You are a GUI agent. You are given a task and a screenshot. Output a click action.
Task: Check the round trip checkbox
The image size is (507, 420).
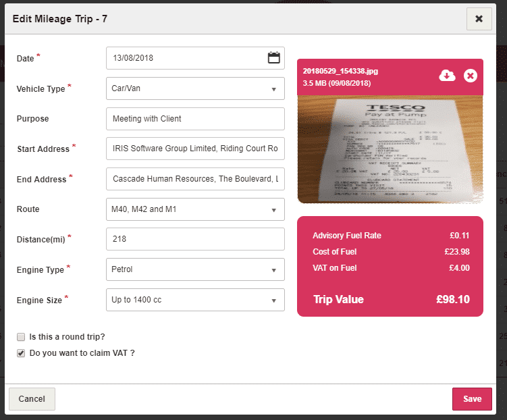(x=22, y=336)
